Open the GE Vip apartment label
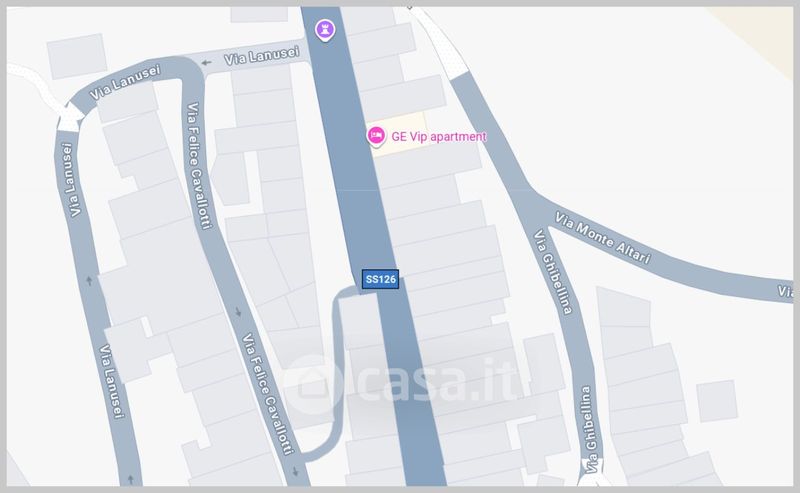The width and height of the screenshot is (800, 493). (x=439, y=137)
